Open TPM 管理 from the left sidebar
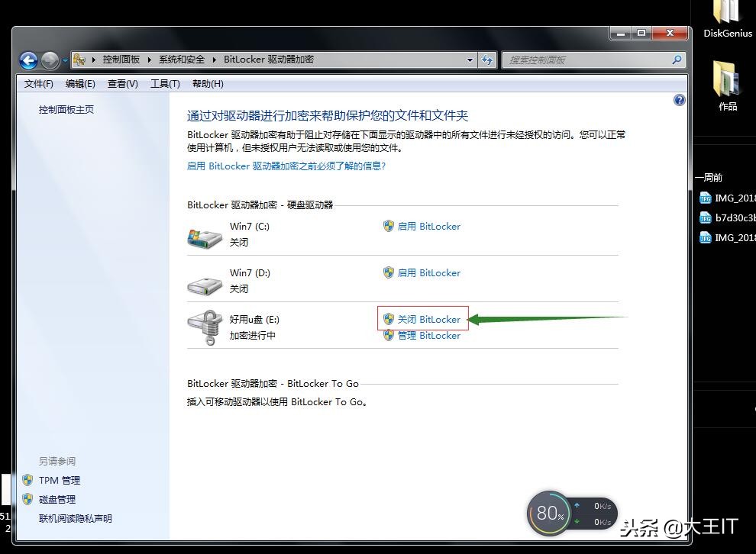The height and width of the screenshot is (554, 756). pyautogui.click(x=58, y=480)
